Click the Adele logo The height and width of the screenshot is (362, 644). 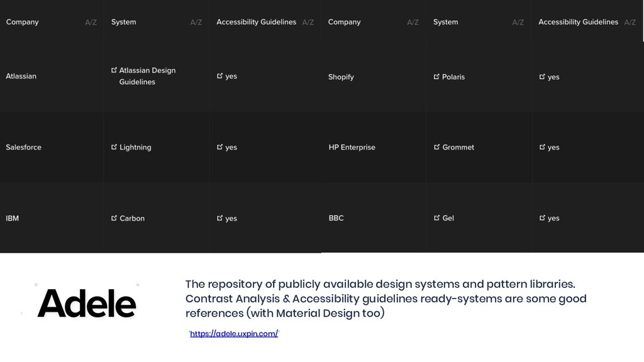tap(87, 304)
